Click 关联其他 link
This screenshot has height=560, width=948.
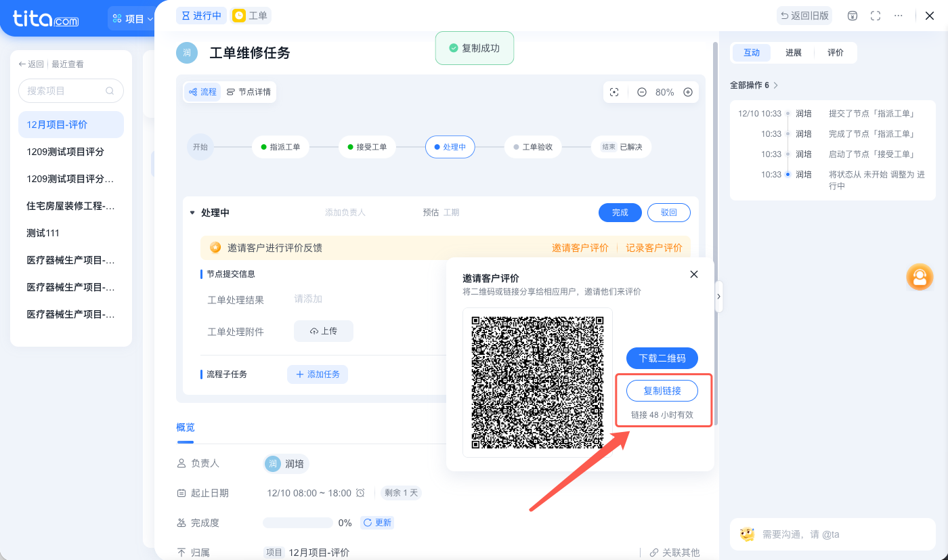(674, 553)
